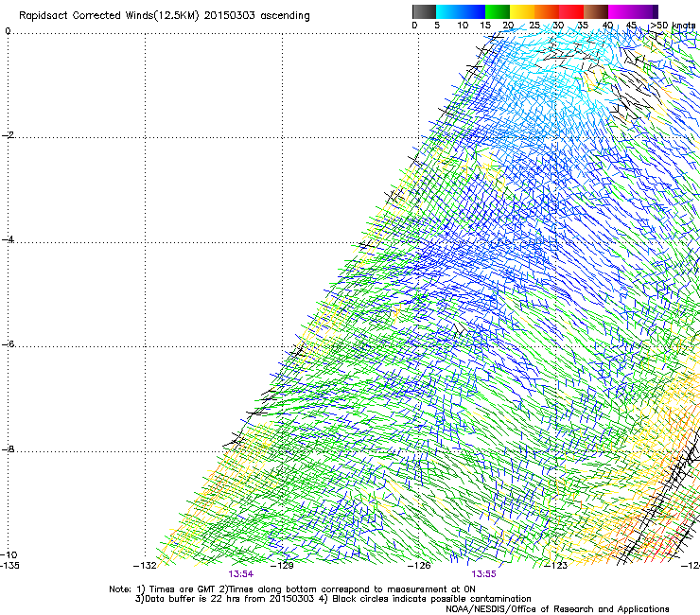Click the brown 35-40 knots color band
Viewport: 700px width, 615px height.
point(596,11)
